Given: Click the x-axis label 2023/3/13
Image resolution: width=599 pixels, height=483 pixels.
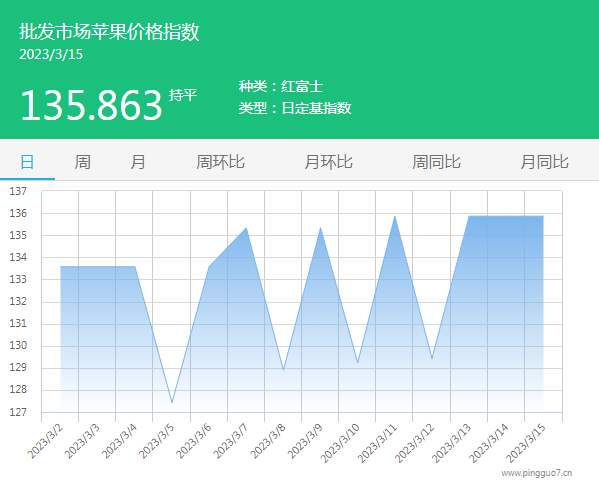Looking at the screenshot, I should 451,442.
